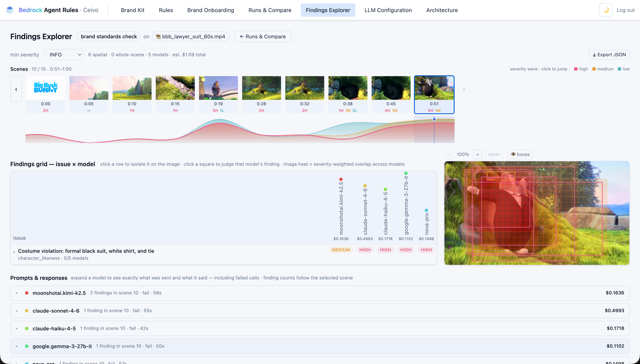Image resolution: width=640 pixels, height=364 pixels.
Task: Click the severity wave marker dot
Action: coord(434,119)
